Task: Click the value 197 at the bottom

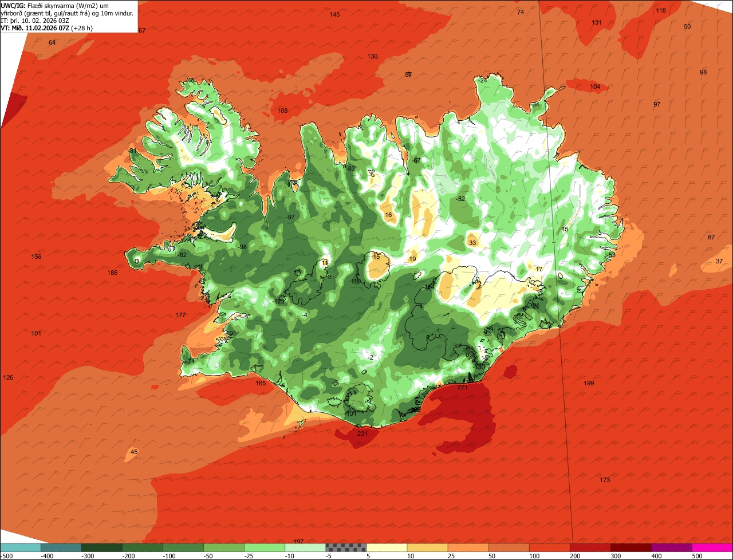Action: [298, 541]
